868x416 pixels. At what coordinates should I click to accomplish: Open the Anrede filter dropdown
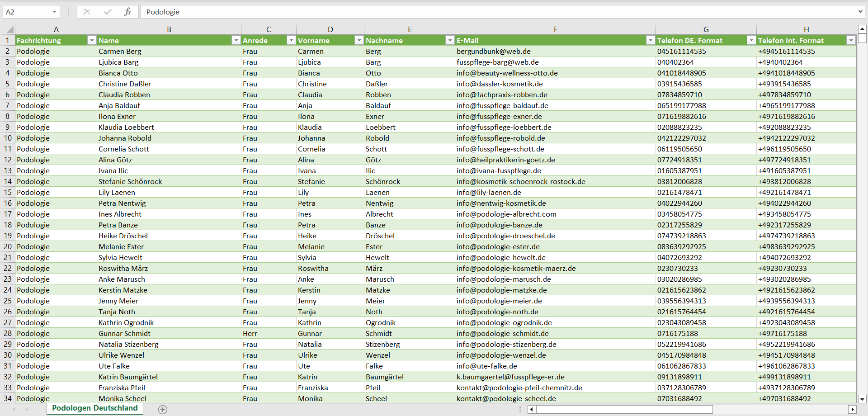click(291, 40)
